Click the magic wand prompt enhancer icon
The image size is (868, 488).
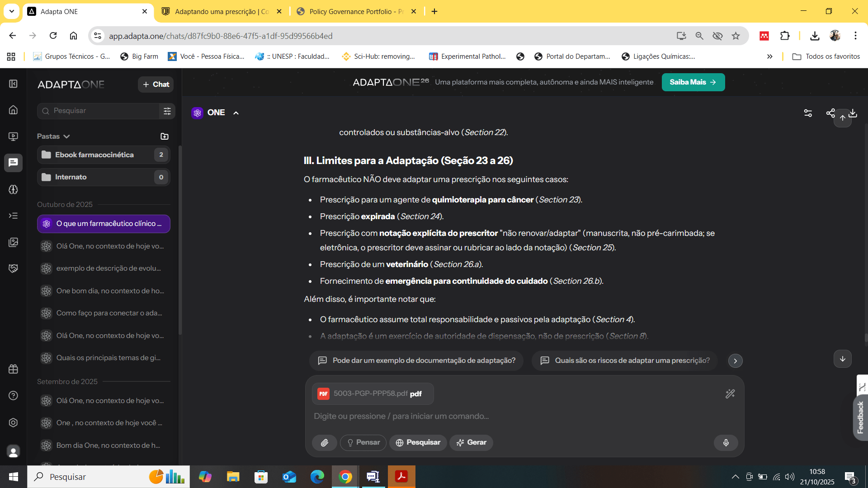(x=730, y=394)
